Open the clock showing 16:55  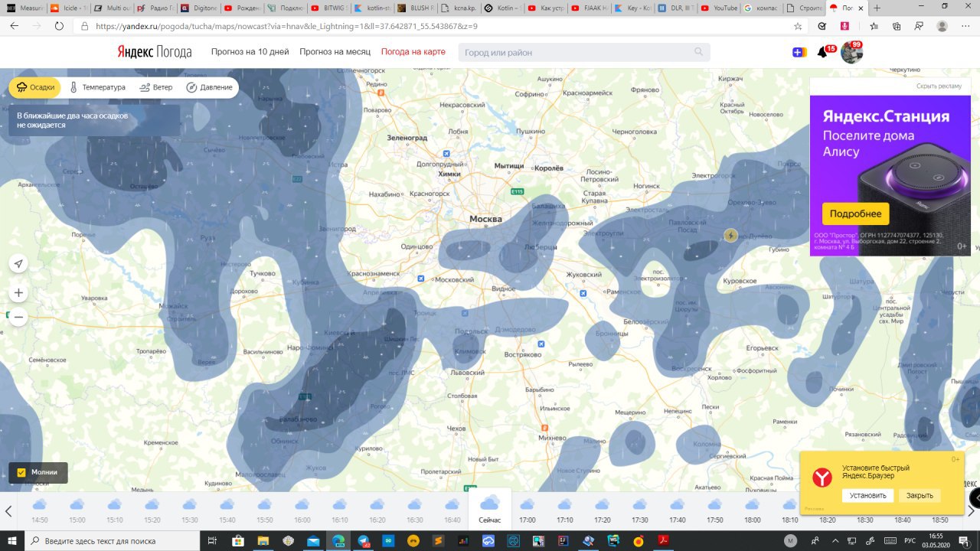click(x=936, y=540)
